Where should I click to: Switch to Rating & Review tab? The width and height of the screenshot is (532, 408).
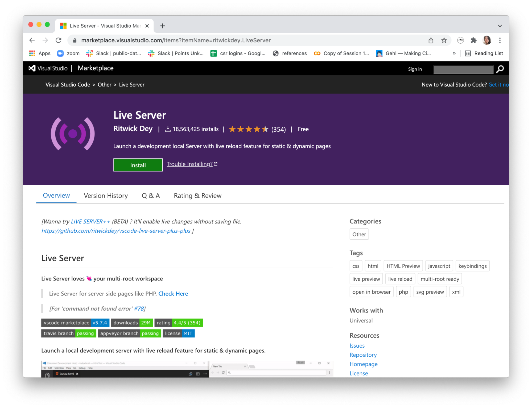point(197,196)
